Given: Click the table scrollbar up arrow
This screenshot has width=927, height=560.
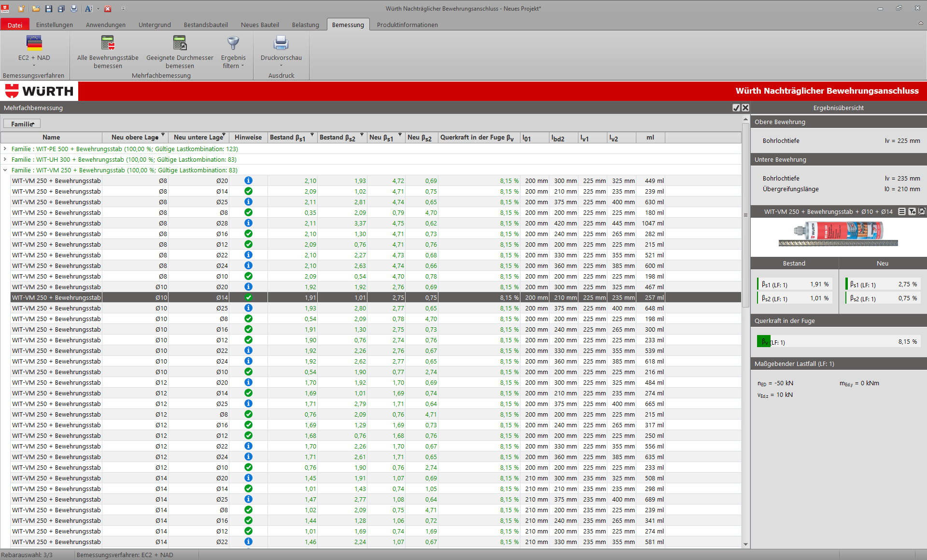Looking at the screenshot, I should pyautogui.click(x=745, y=119).
